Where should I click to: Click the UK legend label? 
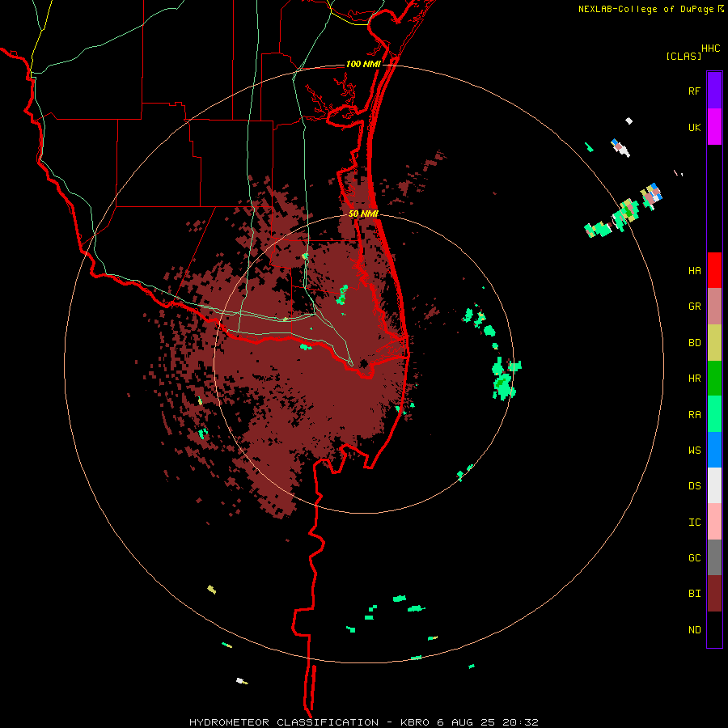[694, 128]
